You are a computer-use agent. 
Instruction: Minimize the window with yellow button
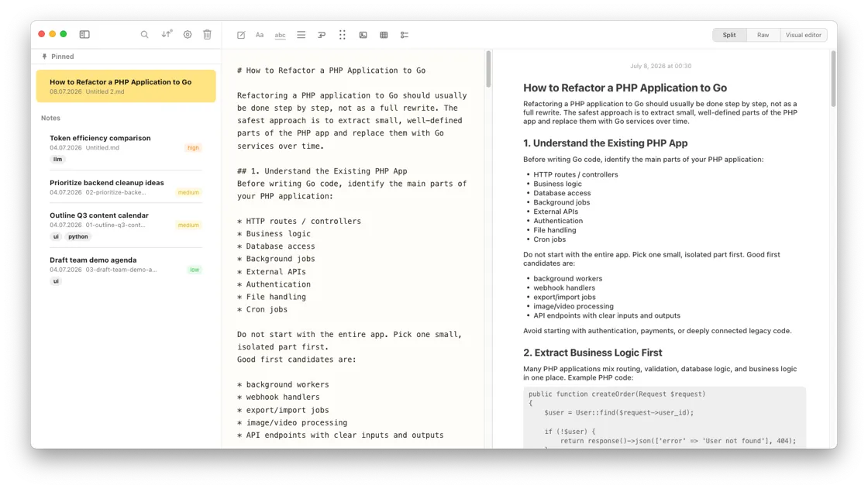point(53,34)
